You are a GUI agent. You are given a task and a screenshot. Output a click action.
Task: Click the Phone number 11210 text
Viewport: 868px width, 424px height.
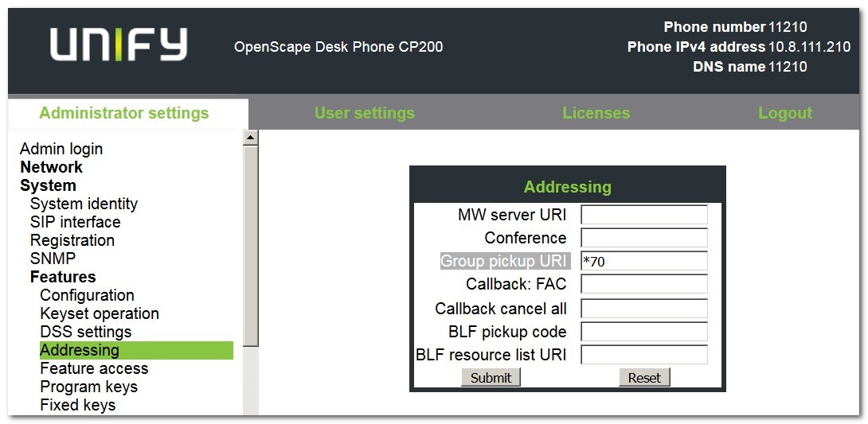pyautogui.click(x=735, y=26)
